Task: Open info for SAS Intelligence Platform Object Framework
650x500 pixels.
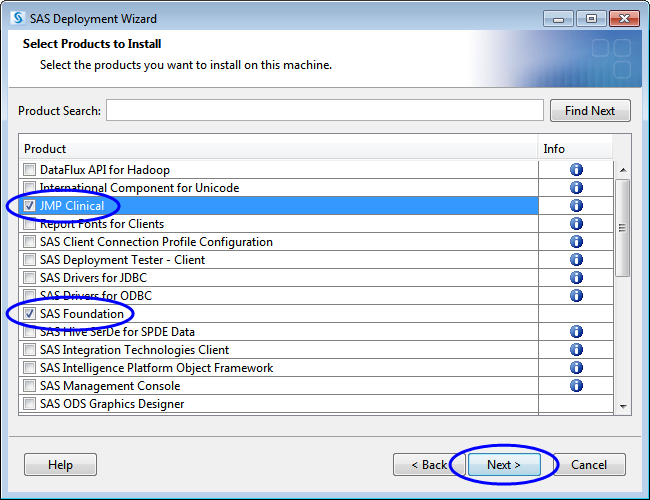Action: [x=576, y=368]
